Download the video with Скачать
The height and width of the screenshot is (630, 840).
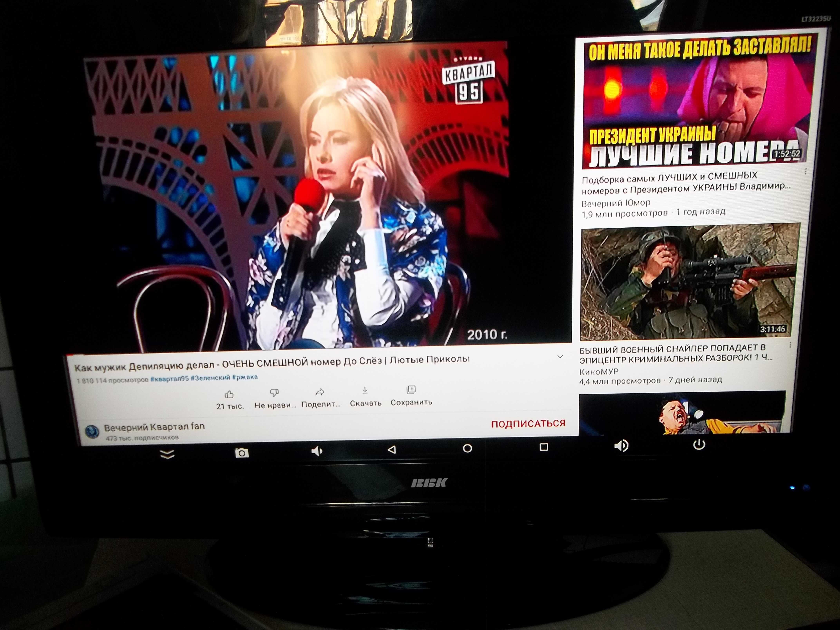click(x=365, y=390)
